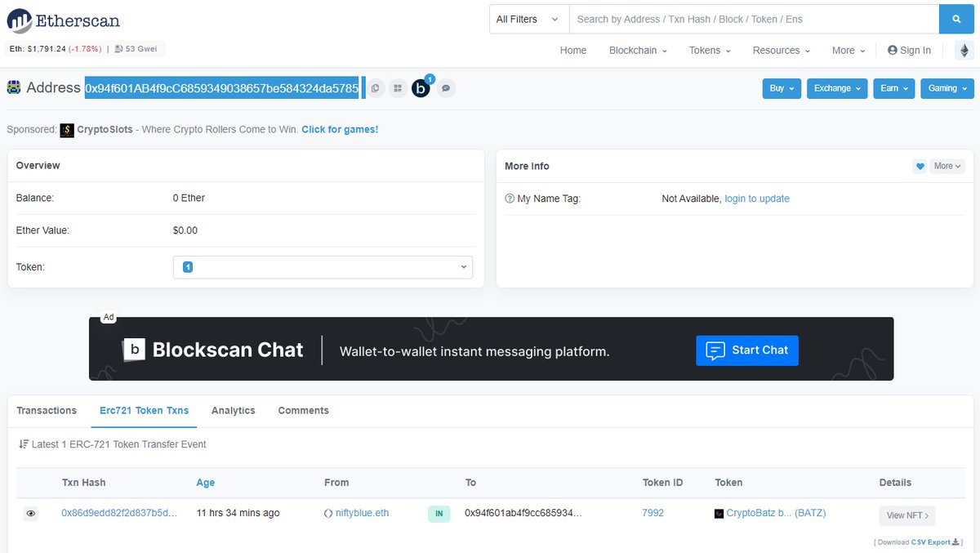Switch to the Transactions tab

[x=47, y=411]
